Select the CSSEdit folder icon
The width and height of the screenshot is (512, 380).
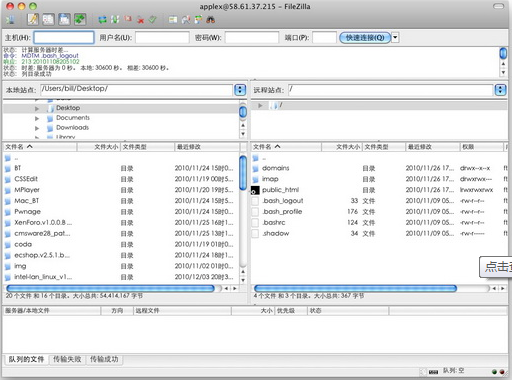tap(8, 179)
